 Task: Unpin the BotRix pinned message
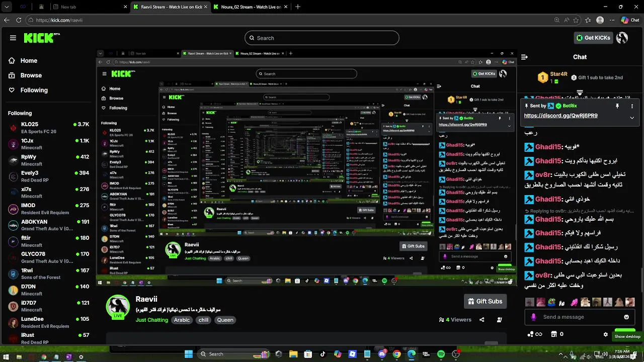(x=617, y=106)
